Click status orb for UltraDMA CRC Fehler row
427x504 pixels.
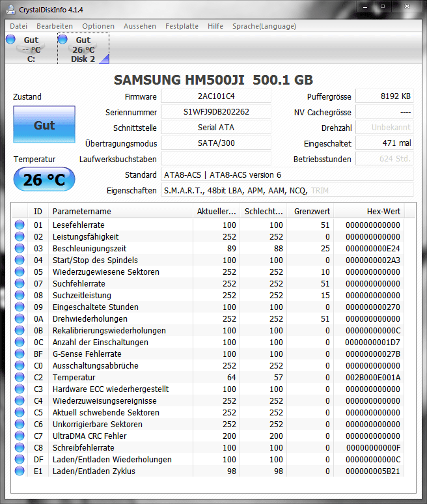point(20,436)
